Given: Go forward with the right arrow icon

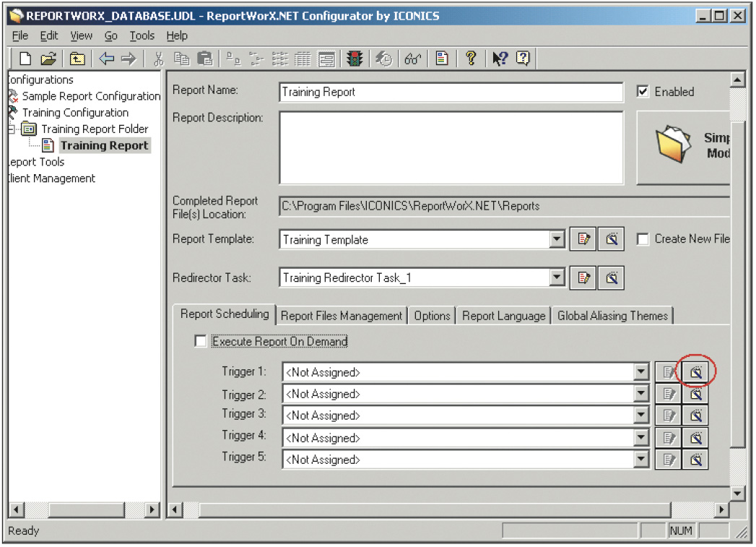Looking at the screenshot, I should point(129,59).
